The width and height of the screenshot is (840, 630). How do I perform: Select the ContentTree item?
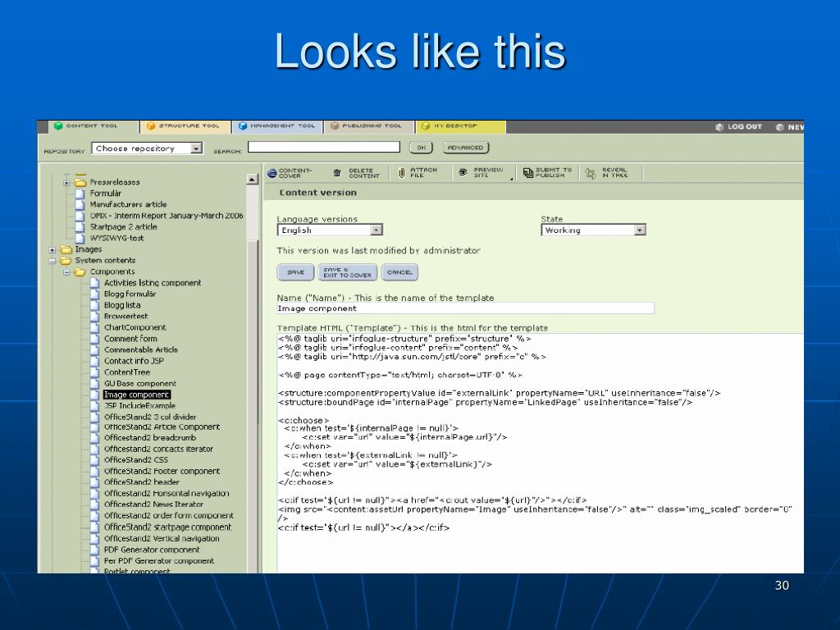tap(127, 373)
